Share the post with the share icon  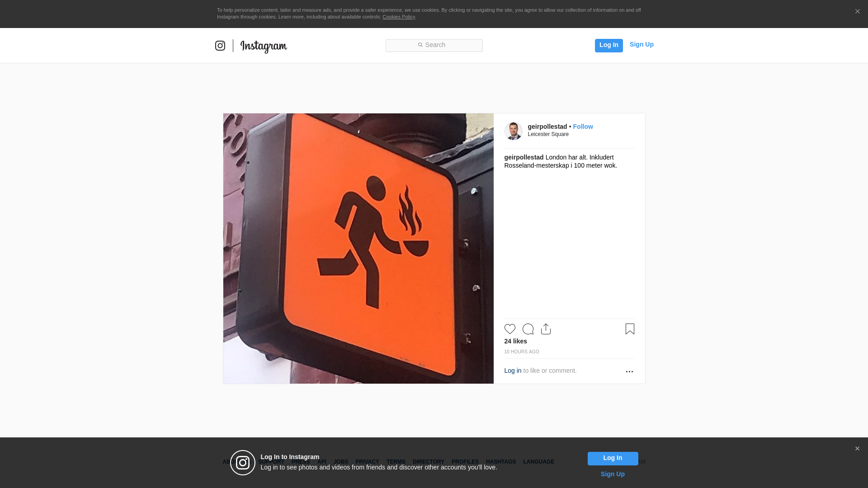click(546, 329)
